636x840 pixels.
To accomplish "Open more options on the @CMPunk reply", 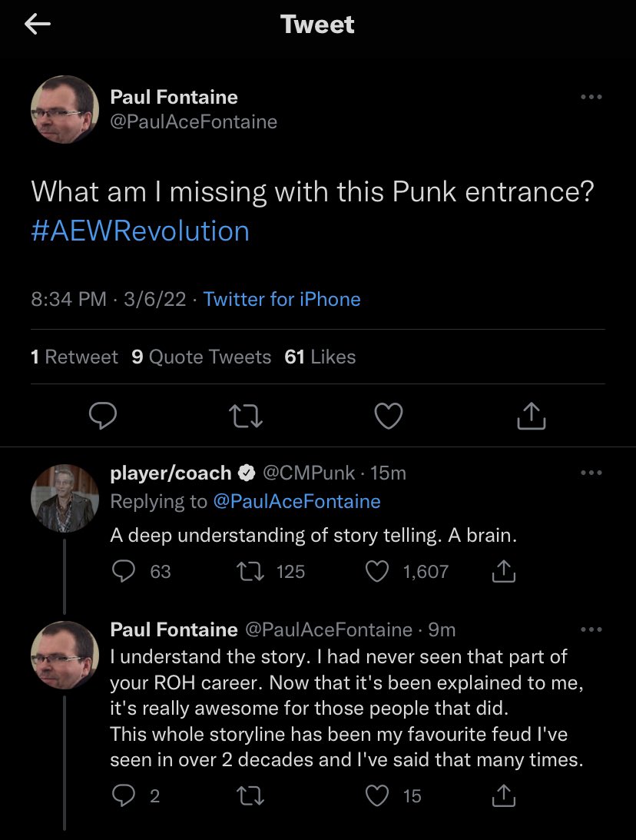I will 591,473.
